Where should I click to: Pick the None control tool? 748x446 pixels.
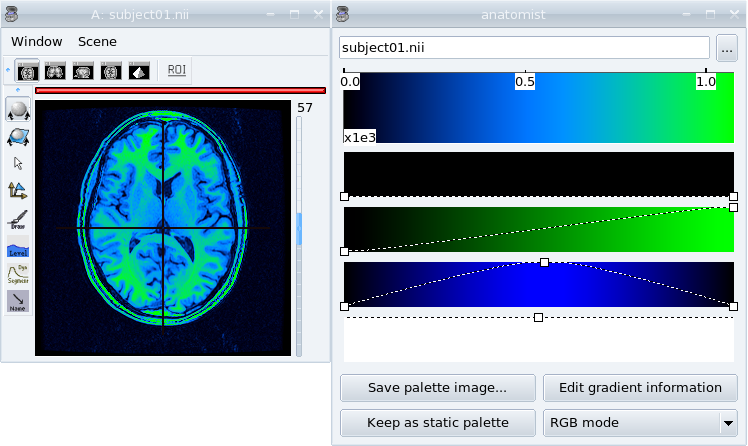point(18,301)
